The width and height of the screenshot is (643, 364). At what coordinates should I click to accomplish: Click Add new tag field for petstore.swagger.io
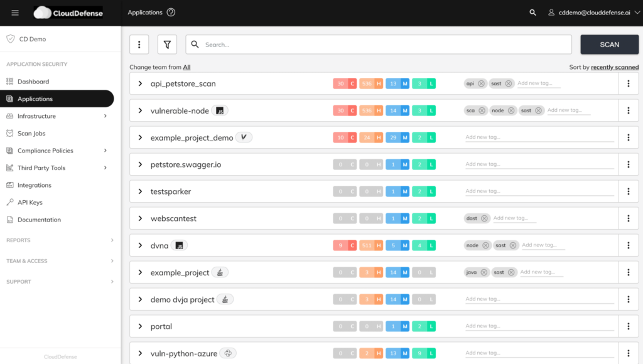pos(539,164)
